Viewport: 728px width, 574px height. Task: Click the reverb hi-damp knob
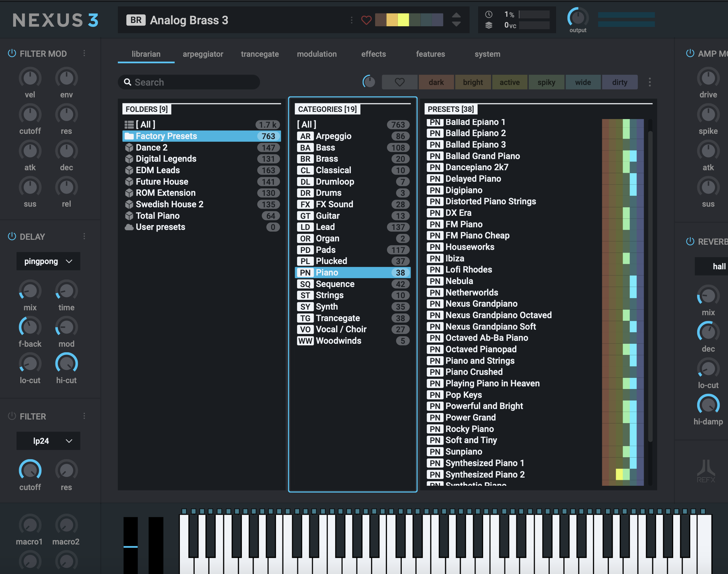click(708, 405)
